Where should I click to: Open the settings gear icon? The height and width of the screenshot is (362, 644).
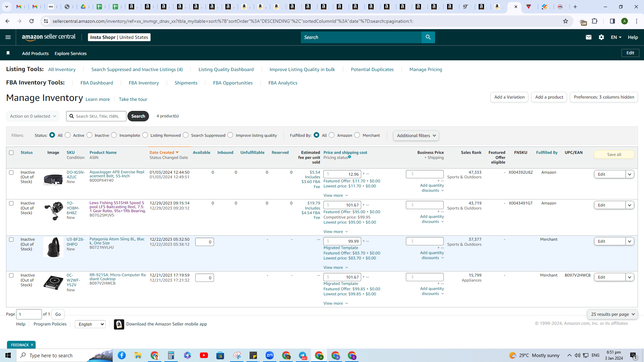tap(601, 37)
